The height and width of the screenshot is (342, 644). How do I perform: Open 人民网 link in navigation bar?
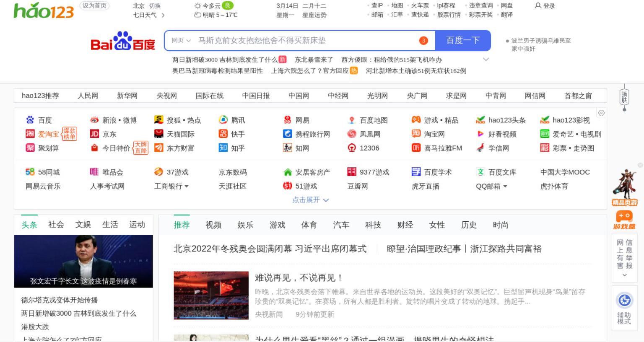click(x=88, y=96)
